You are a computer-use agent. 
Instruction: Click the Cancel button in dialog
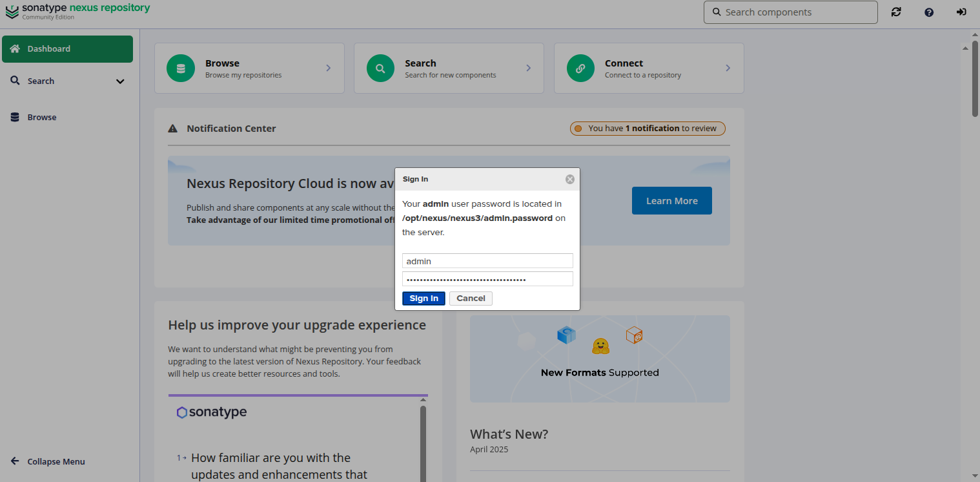[471, 299]
